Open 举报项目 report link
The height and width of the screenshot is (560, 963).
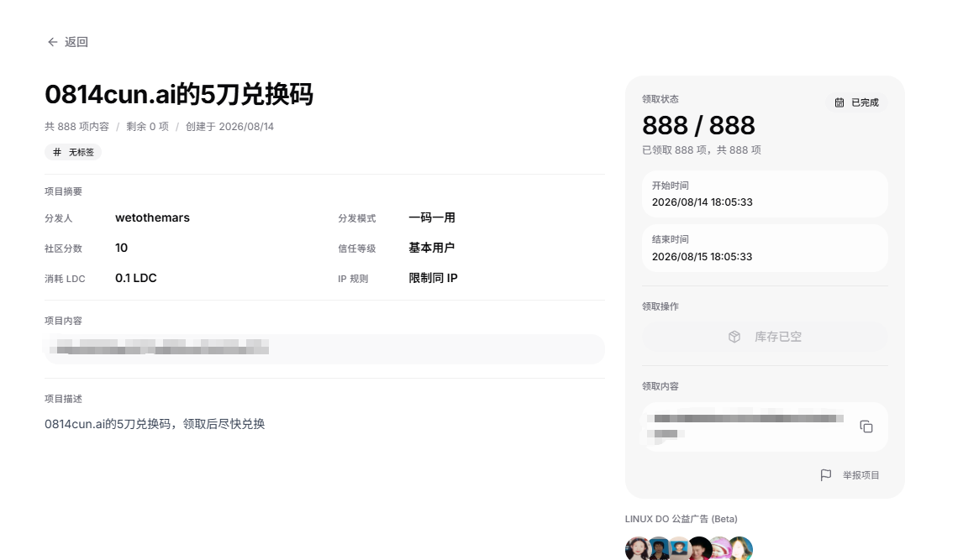pyautogui.click(x=861, y=474)
